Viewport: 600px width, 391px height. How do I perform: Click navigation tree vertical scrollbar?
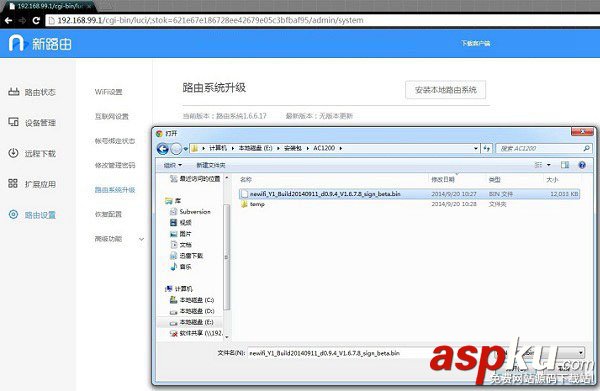pyautogui.click(x=227, y=257)
